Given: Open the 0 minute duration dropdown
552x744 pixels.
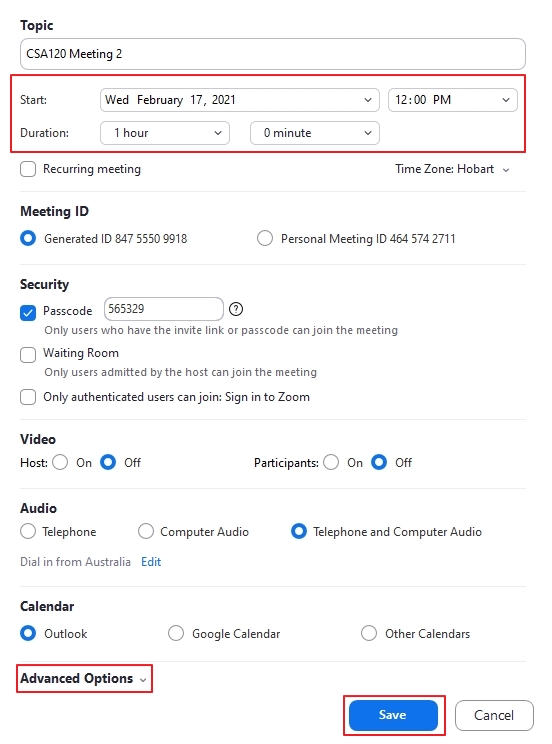Looking at the screenshot, I should tap(315, 133).
